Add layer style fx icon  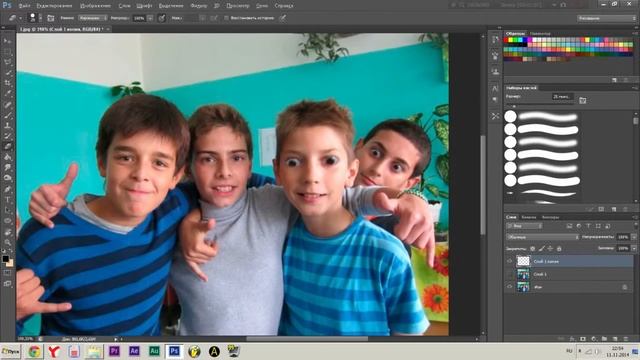(x=572, y=339)
